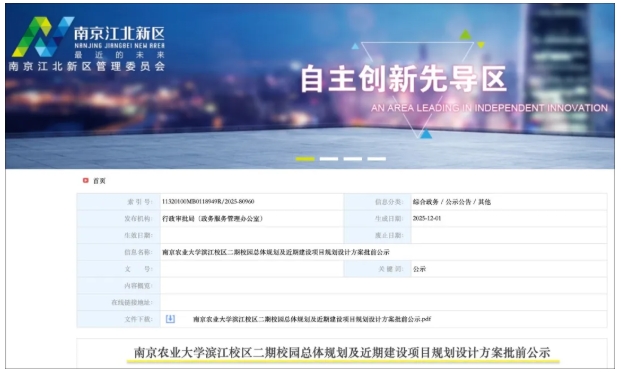The width and height of the screenshot is (621, 372).
Task: Download 南京农业大学滨江校区二期 PDF file link
Action: click(x=312, y=319)
